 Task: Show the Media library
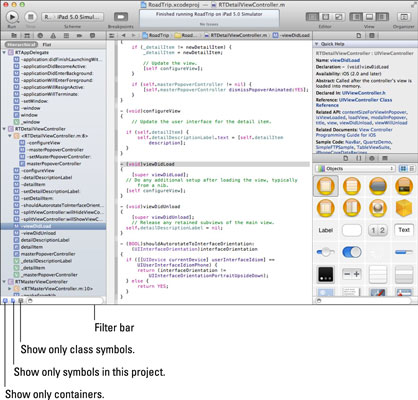click(x=385, y=158)
